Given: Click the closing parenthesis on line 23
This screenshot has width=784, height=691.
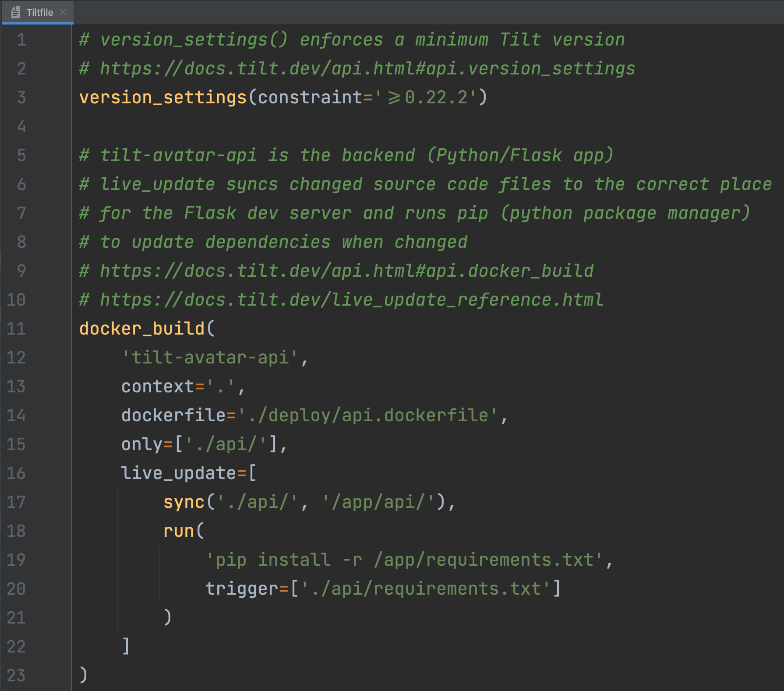Looking at the screenshot, I should tap(84, 675).
